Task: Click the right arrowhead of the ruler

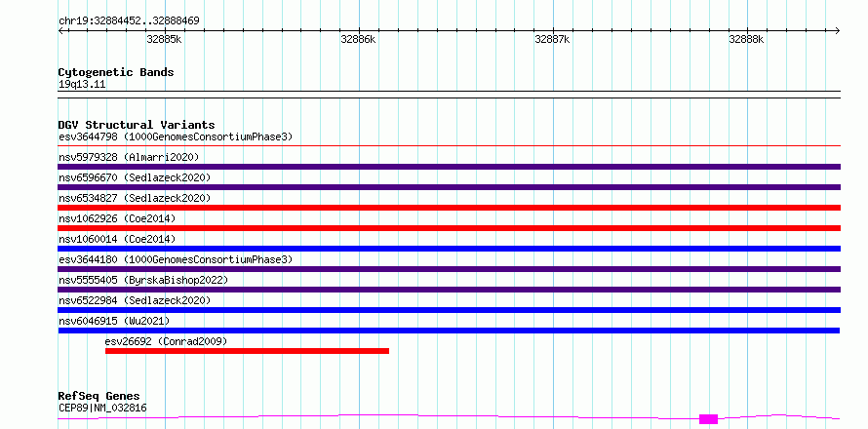Action: click(838, 30)
